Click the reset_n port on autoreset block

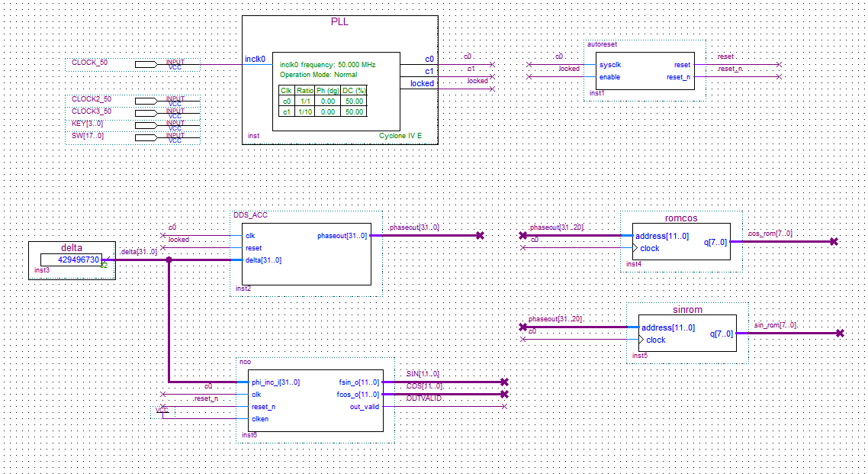click(678, 77)
